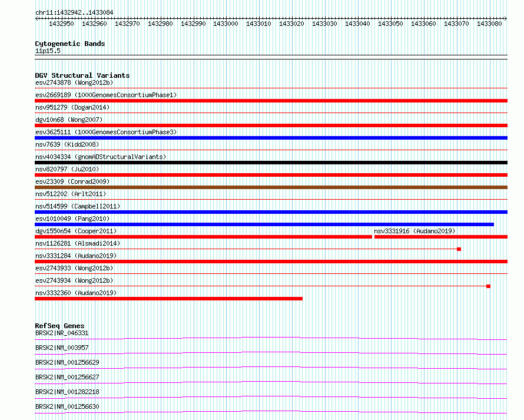Click the red bar under nsv820797
Image resolution: width=524 pixels, height=420 pixels.
coord(271,175)
